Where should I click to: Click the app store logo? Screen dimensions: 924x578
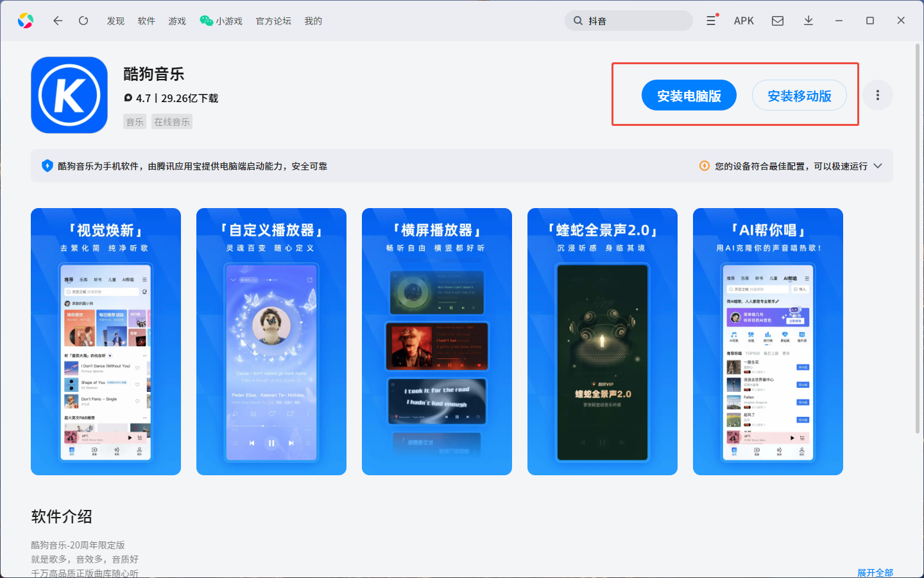point(26,21)
